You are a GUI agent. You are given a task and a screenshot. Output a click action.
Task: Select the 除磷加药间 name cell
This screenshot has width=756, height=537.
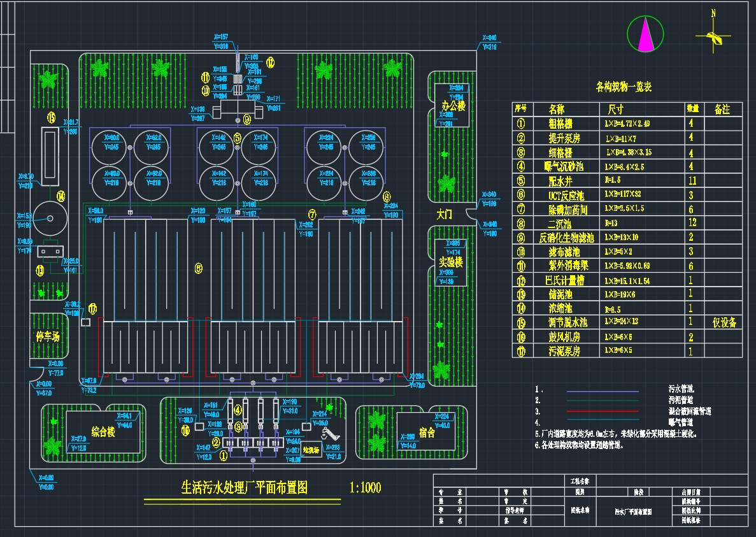click(567, 210)
